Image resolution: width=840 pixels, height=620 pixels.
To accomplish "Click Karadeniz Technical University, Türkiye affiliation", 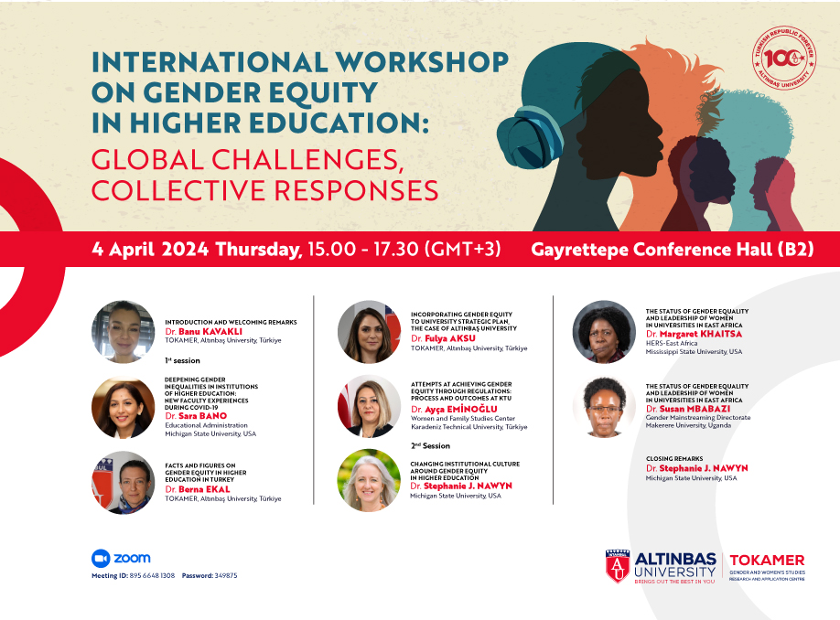I will pyautogui.click(x=469, y=427).
